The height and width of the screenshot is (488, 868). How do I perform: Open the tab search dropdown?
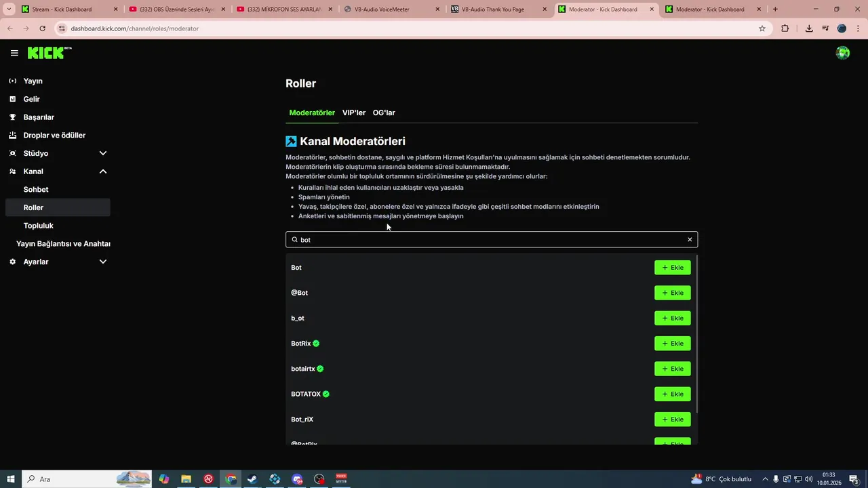coord(9,9)
